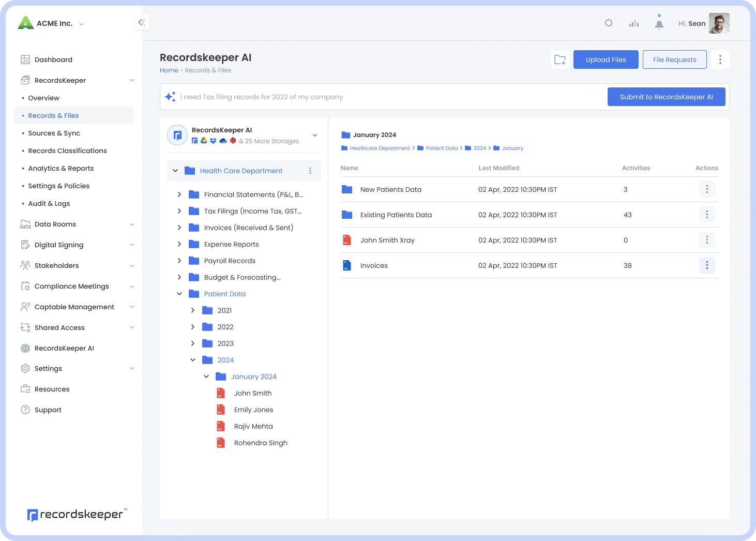Click the new folder icon
This screenshot has width=756, height=541.
560,59
